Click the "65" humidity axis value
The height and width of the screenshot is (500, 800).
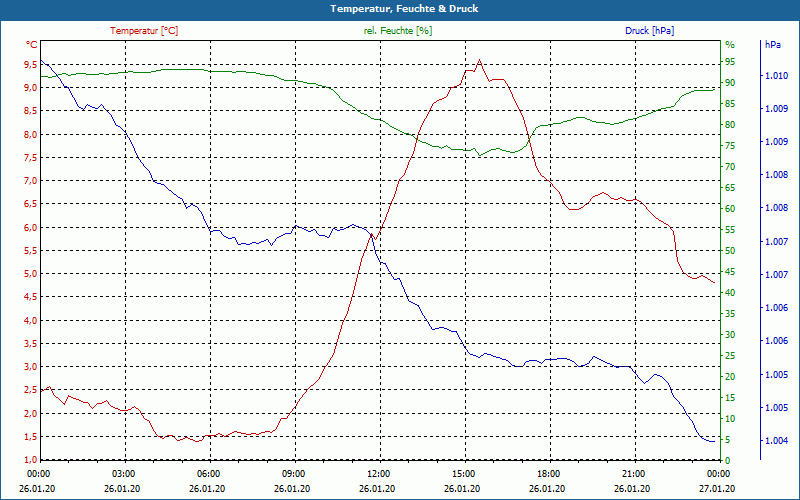[730, 188]
